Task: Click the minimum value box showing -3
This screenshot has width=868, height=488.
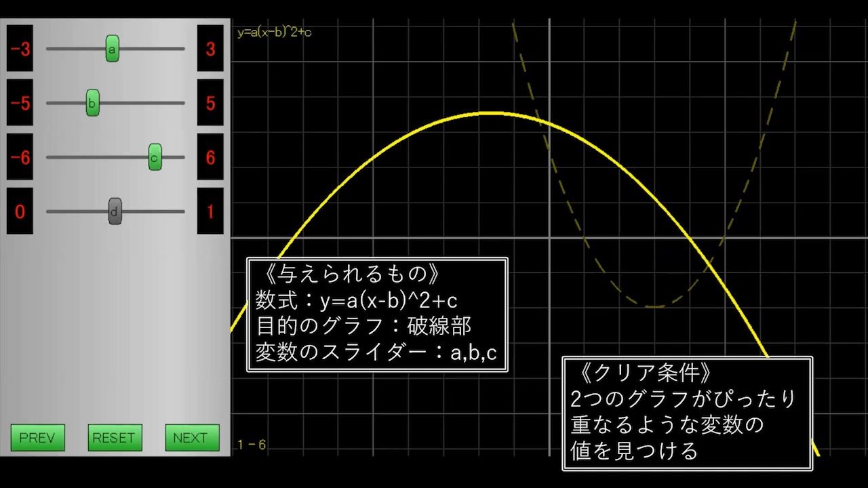Action: click(x=20, y=49)
